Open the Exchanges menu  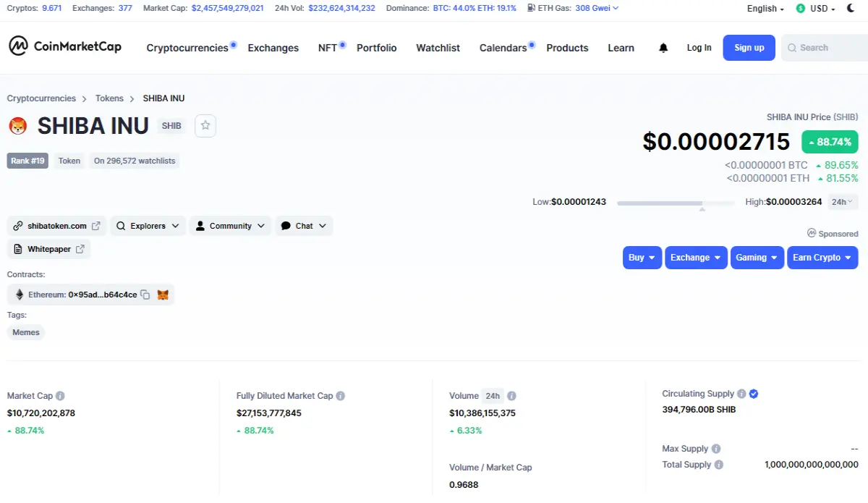(x=273, y=48)
